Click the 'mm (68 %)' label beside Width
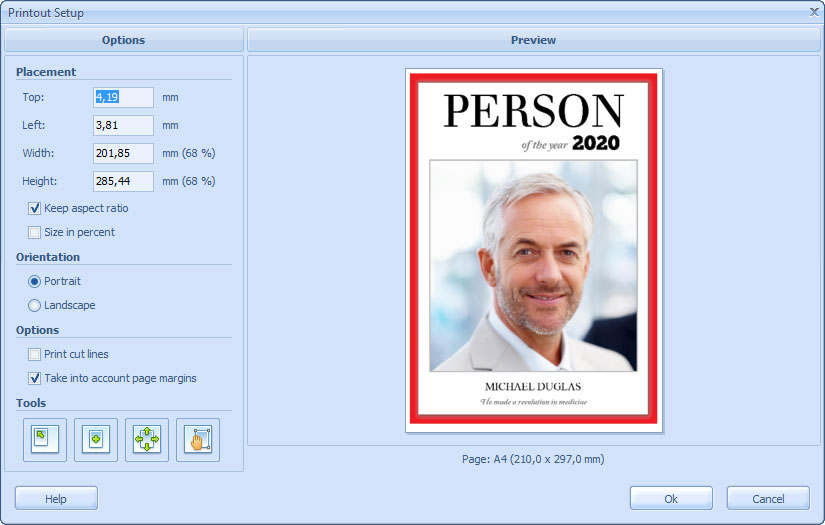This screenshot has height=525, width=825. 188,153
